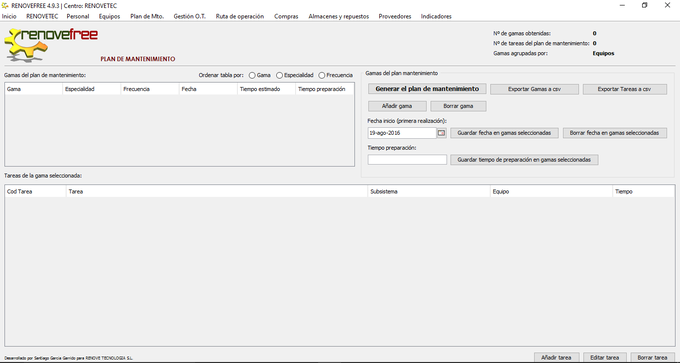Click Guardar fecha en gamas seleccionadas
The image size is (680, 363).
pyautogui.click(x=504, y=133)
